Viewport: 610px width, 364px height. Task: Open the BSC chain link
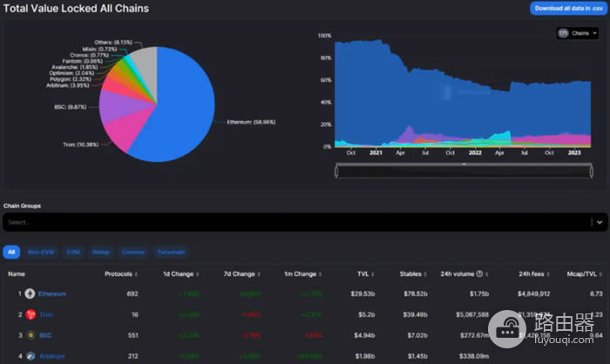click(x=45, y=335)
